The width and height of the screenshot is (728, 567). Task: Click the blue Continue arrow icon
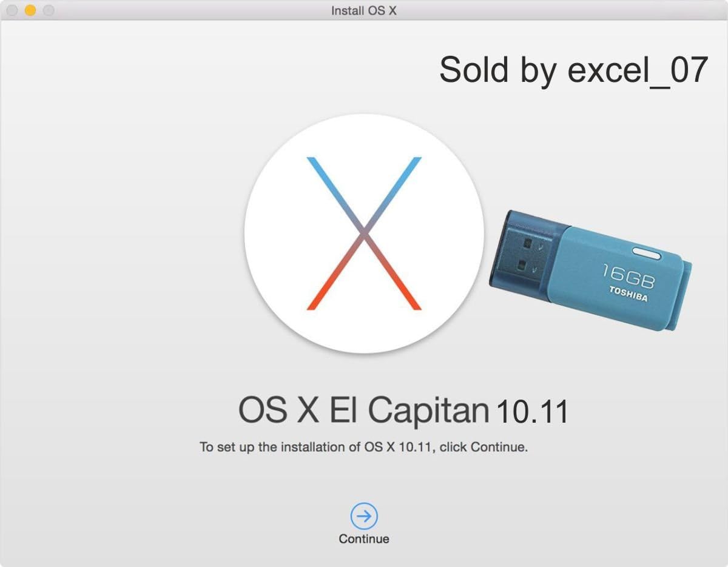tap(364, 516)
